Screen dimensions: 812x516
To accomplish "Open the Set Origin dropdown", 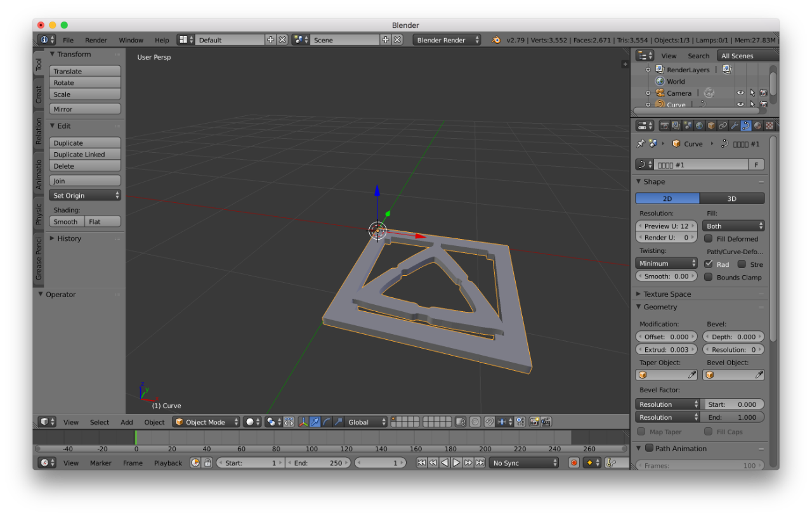I will pyautogui.click(x=85, y=196).
